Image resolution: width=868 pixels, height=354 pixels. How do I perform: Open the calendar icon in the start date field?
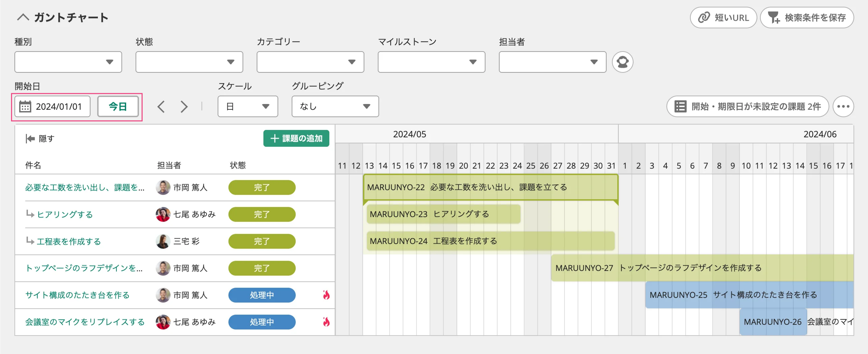[x=26, y=106]
